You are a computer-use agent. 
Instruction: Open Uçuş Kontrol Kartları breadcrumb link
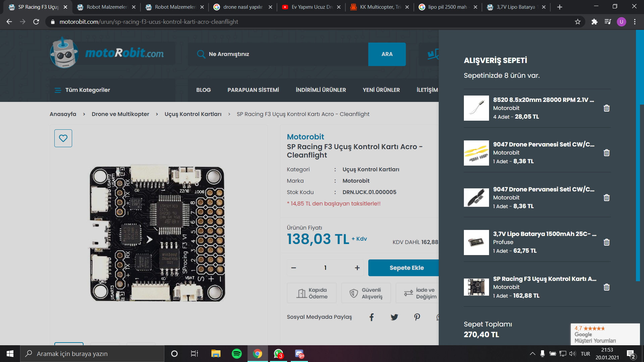pyautogui.click(x=193, y=114)
